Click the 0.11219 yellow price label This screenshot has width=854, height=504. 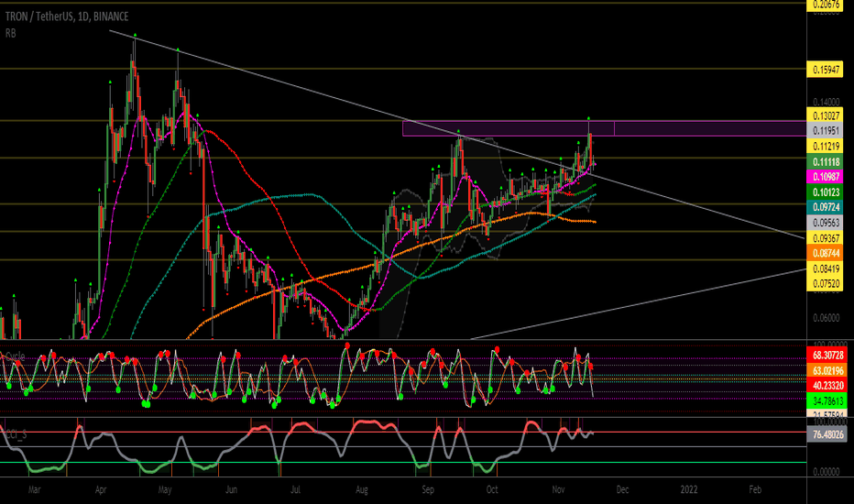(x=825, y=146)
